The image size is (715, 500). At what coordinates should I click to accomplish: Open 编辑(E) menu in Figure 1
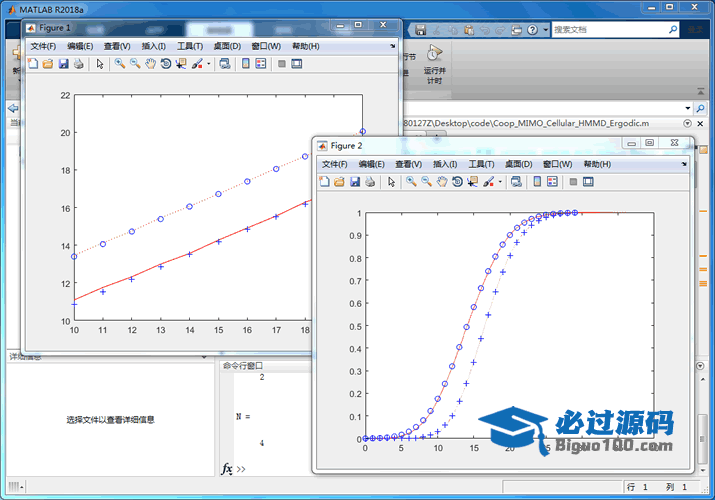pyautogui.click(x=80, y=46)
